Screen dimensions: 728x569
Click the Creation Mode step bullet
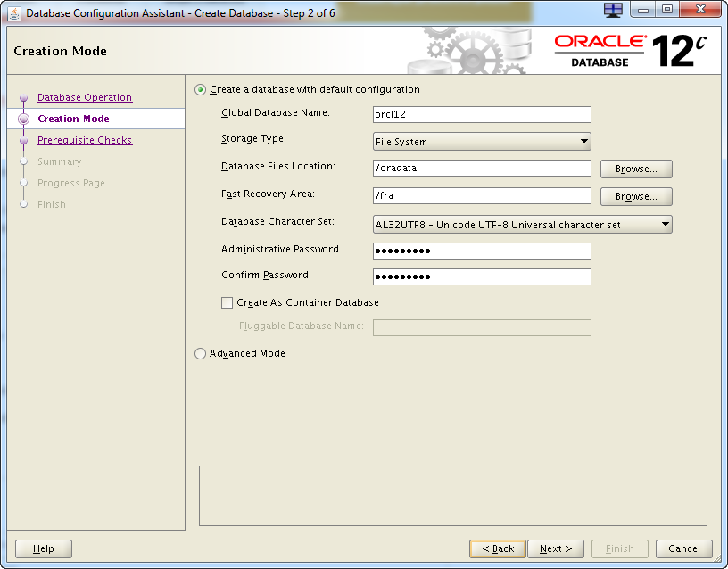(24, 120)
